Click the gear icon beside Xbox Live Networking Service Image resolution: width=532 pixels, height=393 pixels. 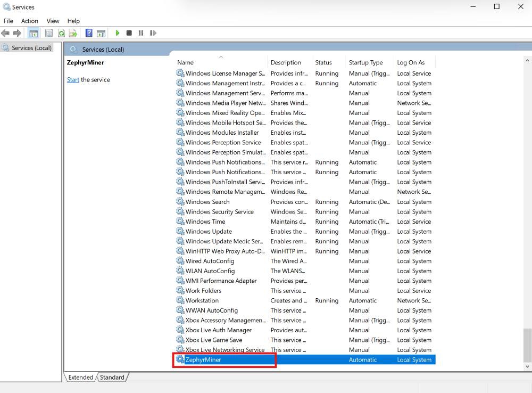(x=180, y=349)
